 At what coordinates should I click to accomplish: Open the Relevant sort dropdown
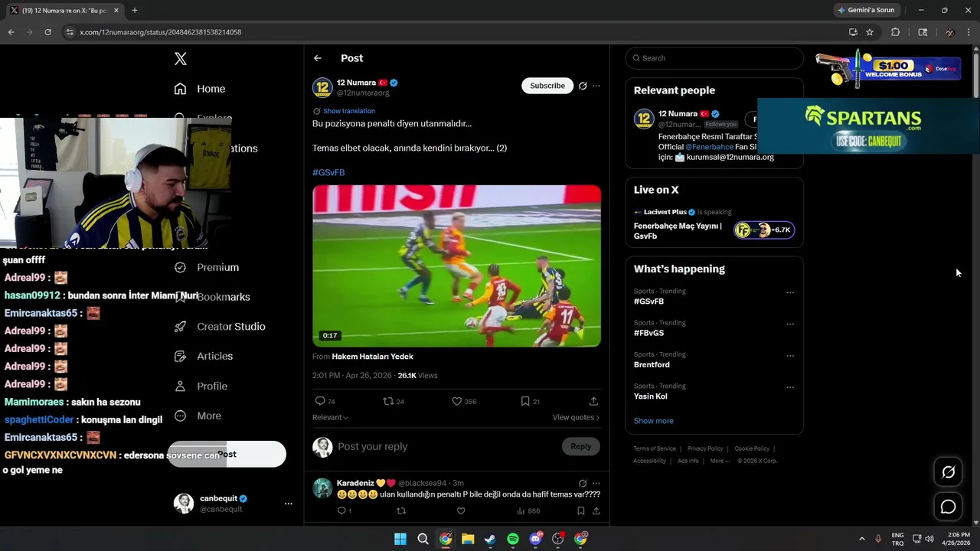(x=330, y=417)
